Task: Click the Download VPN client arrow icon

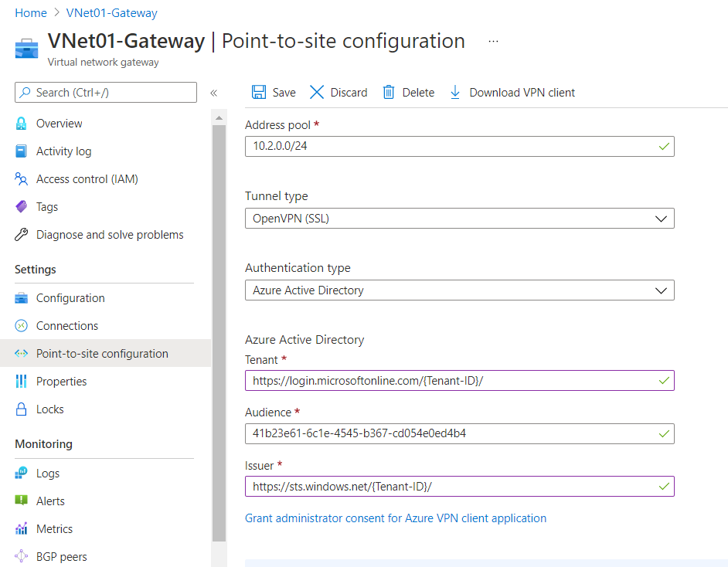Action: [x=455, y=93]
